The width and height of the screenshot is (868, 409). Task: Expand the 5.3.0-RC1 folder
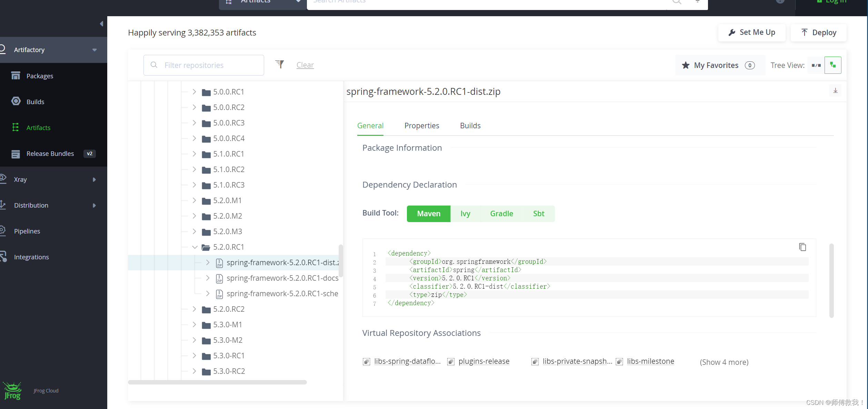194,356
